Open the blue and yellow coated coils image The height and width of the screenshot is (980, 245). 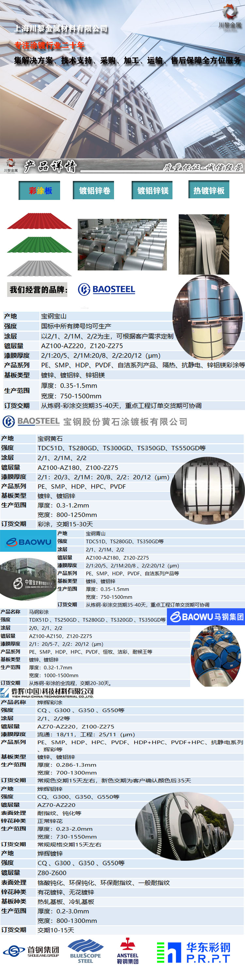coord(208,317)
